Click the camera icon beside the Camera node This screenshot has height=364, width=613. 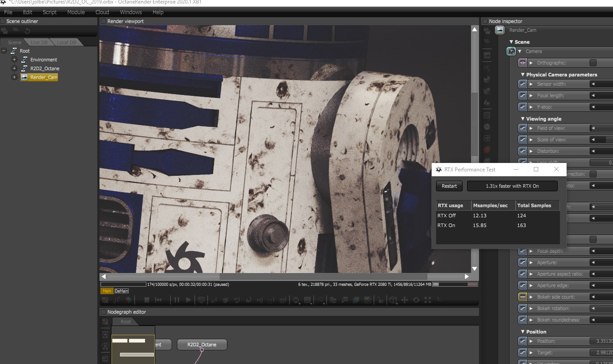(511, 51)
